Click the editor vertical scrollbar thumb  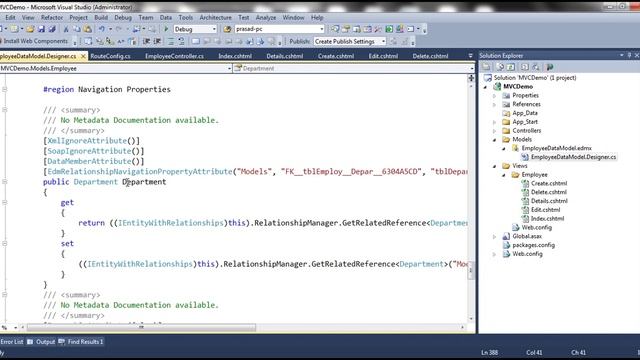coord(471,270)
